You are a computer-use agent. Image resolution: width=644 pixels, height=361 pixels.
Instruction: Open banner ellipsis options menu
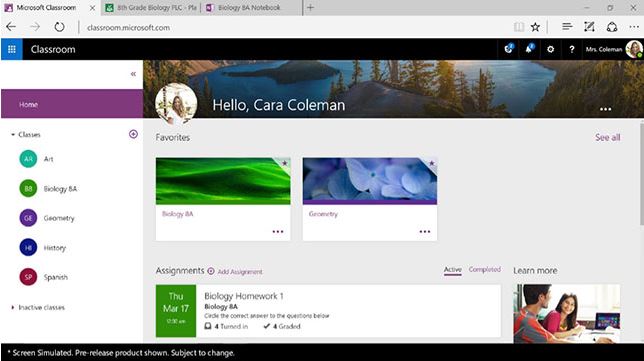pyautogui.click(x=605, y=109)
